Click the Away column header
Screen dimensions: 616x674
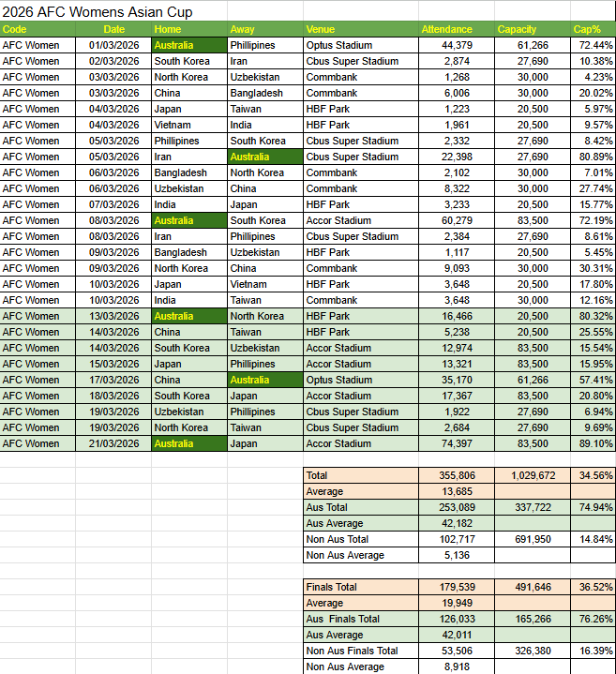coord(265,29)
